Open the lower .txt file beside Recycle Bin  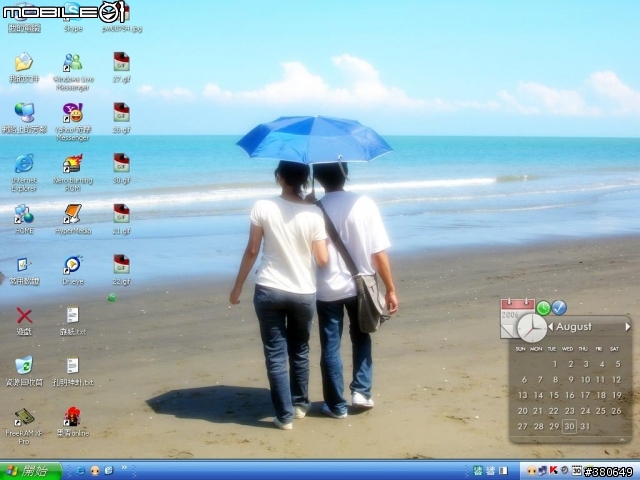[x=73, y=365]
